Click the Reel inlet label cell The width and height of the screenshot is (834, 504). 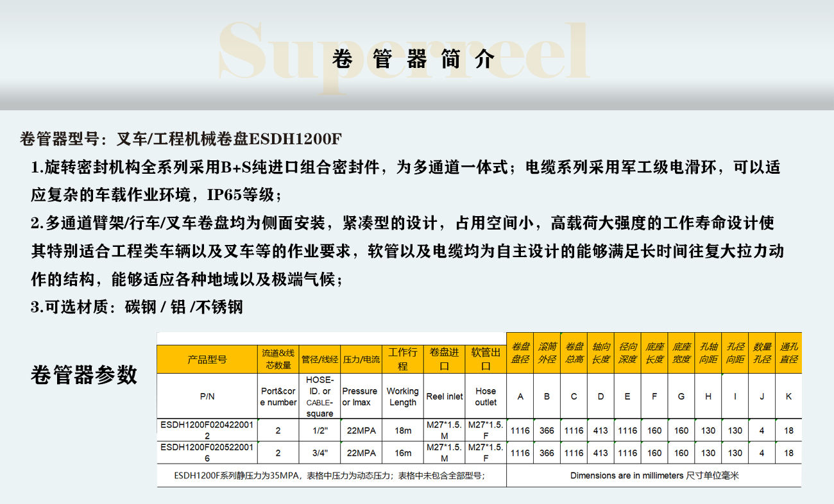[445, 396]
